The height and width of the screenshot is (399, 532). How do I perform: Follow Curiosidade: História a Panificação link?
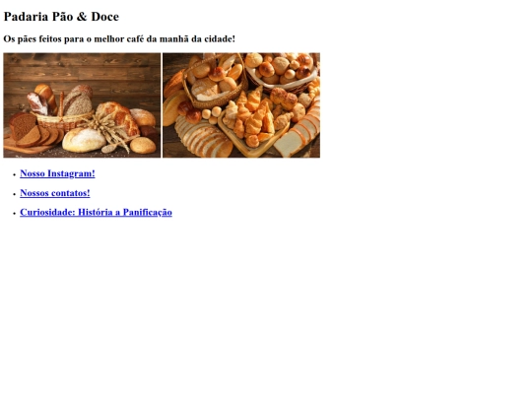(96, 212)
